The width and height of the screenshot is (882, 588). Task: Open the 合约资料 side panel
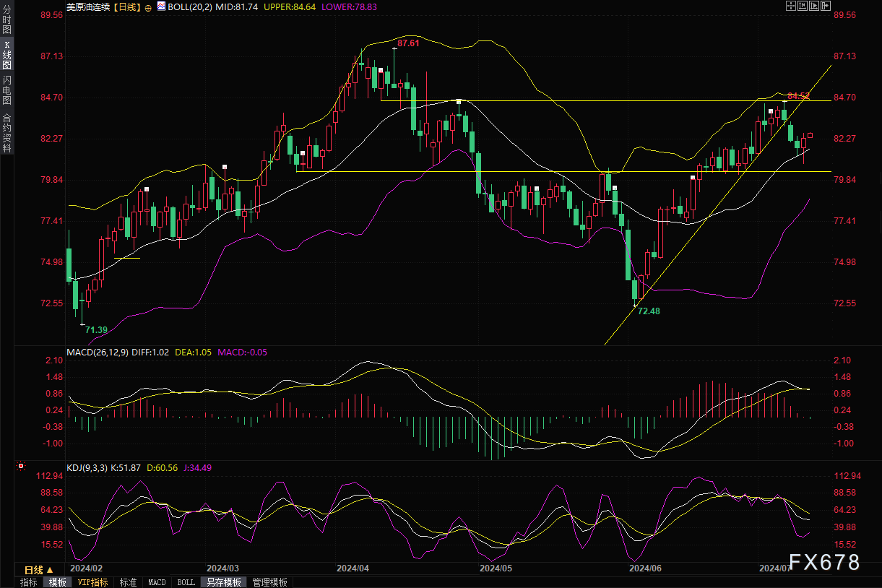coord(7,133)
